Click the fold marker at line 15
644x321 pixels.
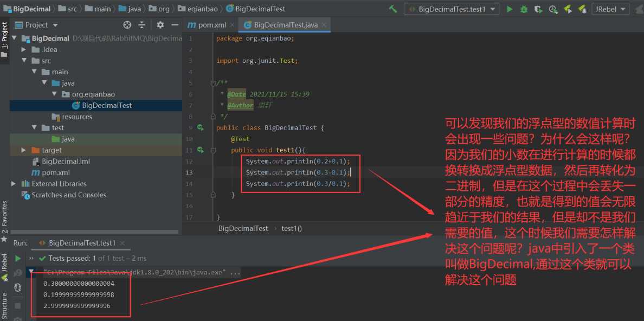212,194
